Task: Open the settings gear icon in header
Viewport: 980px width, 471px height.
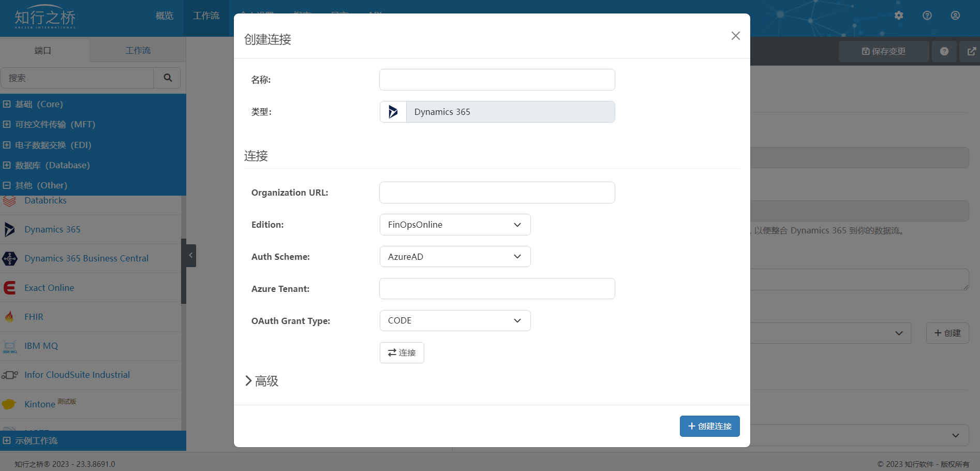Action: coord(899,16)
